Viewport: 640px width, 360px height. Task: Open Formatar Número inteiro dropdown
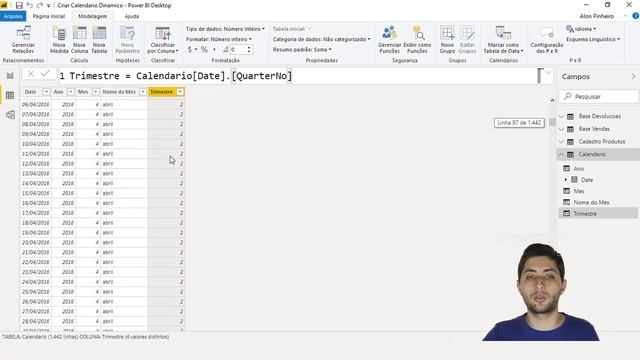(219, 39)
